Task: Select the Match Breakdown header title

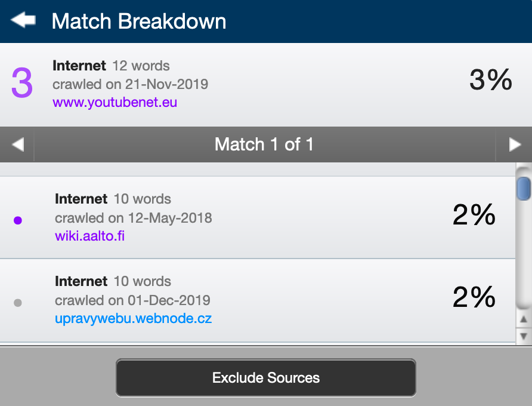Action: [x=139, y=21]
